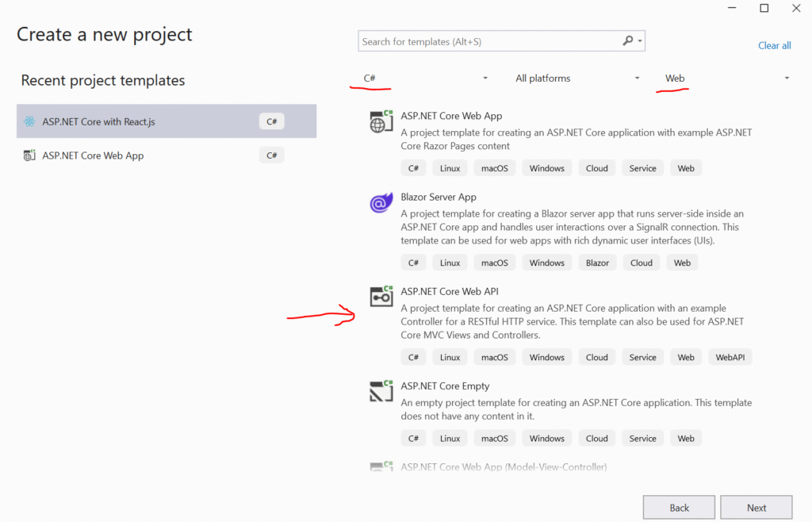Click the ASP.NET Core Empty template icon

[x=381, y=391]
